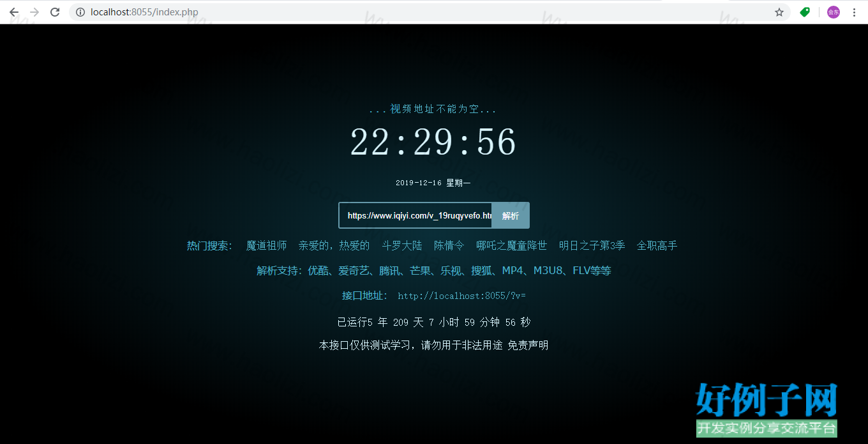This screenshot has width=868, height=444.
Task: Open the green tag extension icon
Action: coord(805,12)
